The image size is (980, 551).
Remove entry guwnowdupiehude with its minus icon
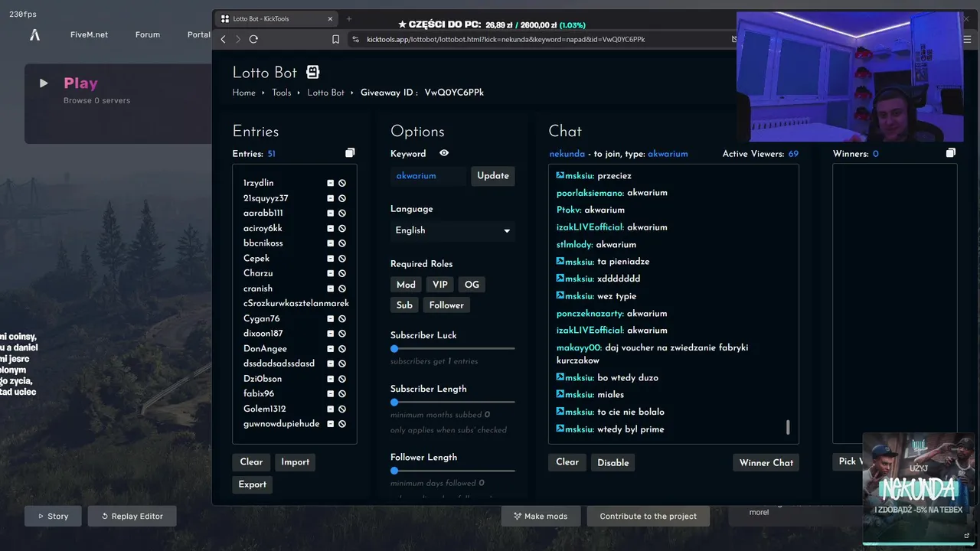(331, 424)
